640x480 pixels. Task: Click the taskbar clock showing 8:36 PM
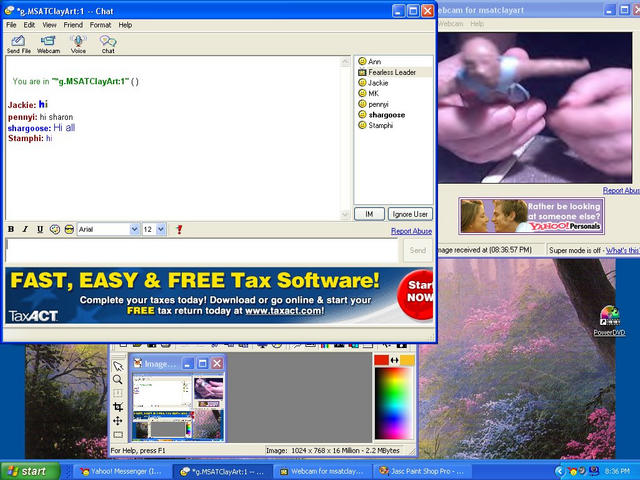[x=617, y=471]
